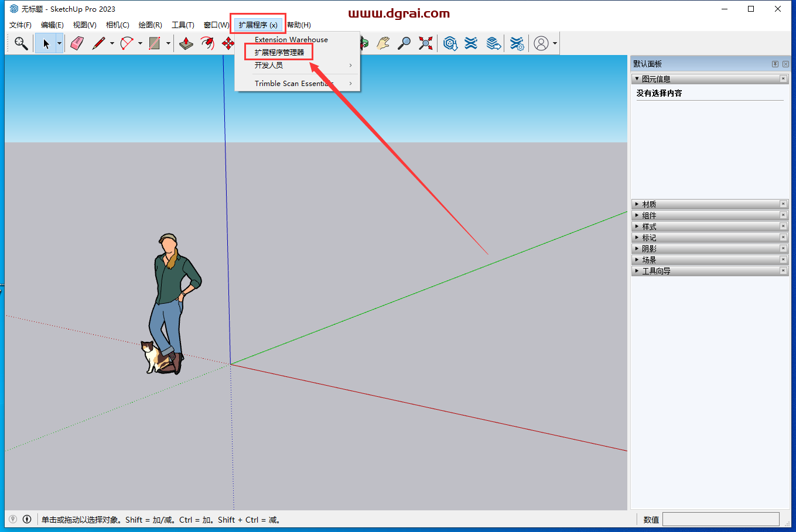
Task: Open the 帮助(H) menu
Action: (x=299, y=25)
